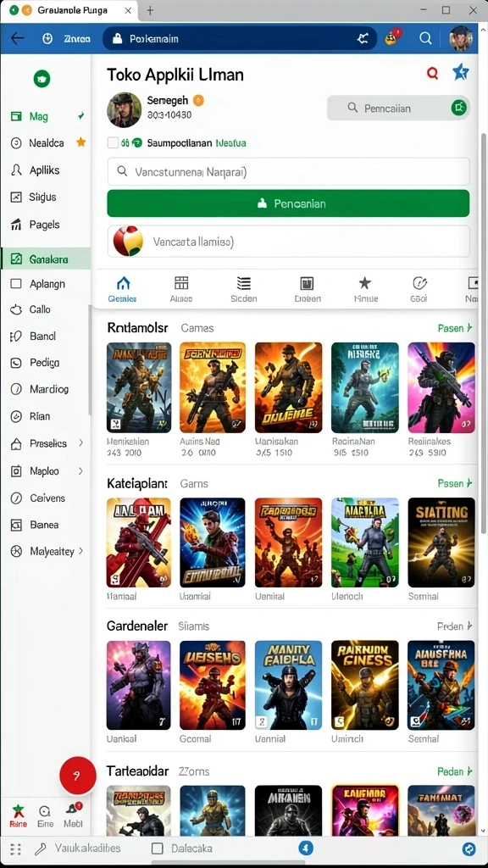The image size is (488, 868).
Task: Open the Menikehien game thumbnail
Action: pos(139,387)
